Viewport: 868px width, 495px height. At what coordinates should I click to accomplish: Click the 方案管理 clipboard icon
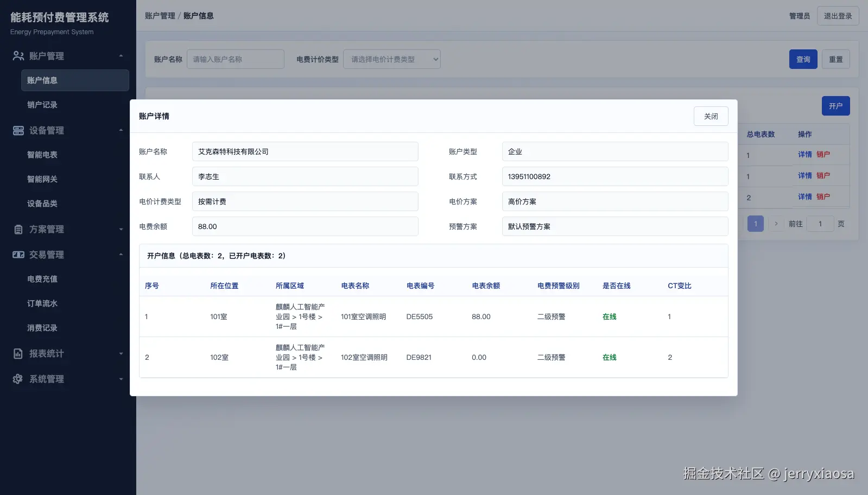pos(18,230)
